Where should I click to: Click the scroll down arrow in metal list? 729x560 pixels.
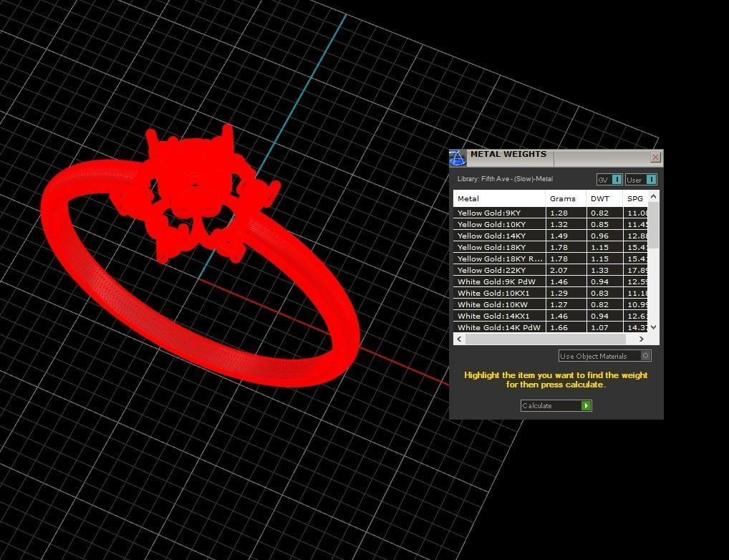[653, 327]
